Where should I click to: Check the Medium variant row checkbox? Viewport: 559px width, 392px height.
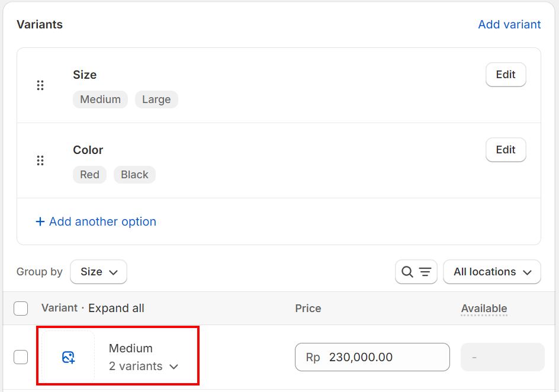21,357
